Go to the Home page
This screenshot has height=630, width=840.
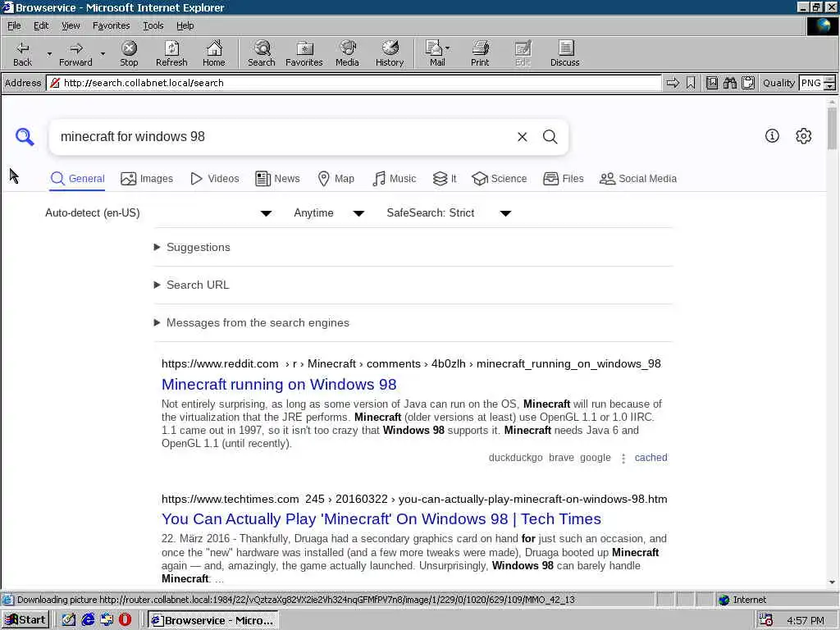(x=214, y=53)
